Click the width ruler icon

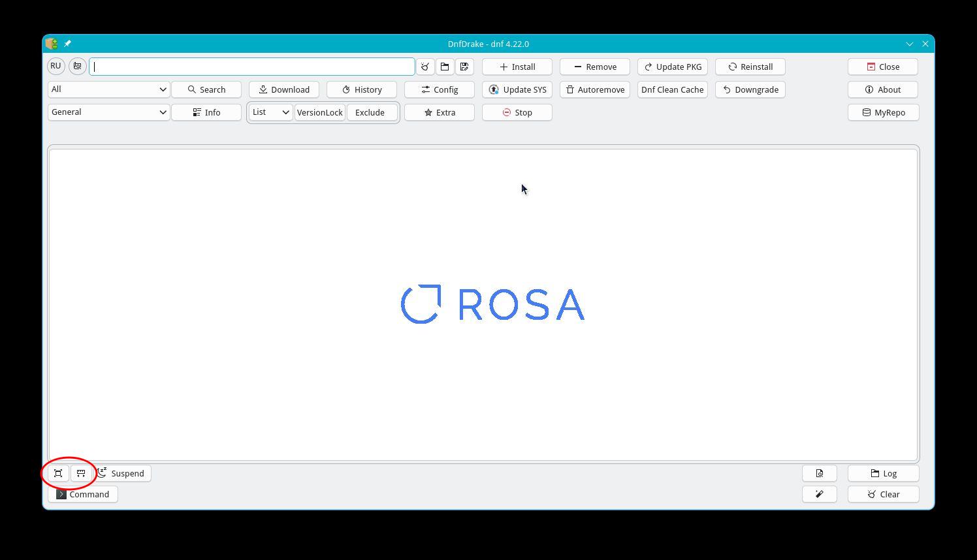[x=81, y=473]
